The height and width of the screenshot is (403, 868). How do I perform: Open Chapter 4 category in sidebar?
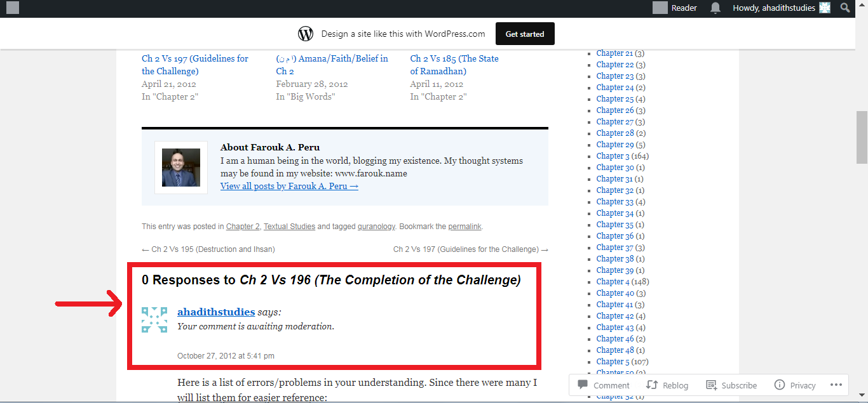pyautogui.click(x=613, y=282)
